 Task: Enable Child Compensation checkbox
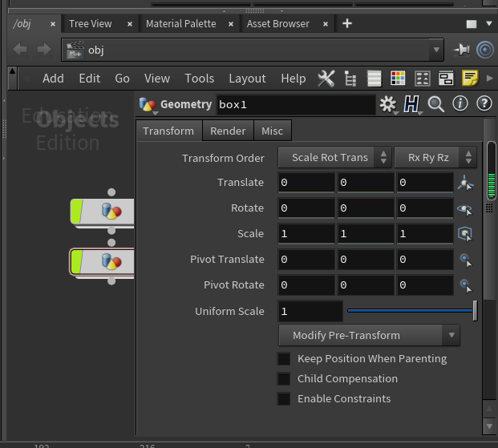click(x=284, y=379)
